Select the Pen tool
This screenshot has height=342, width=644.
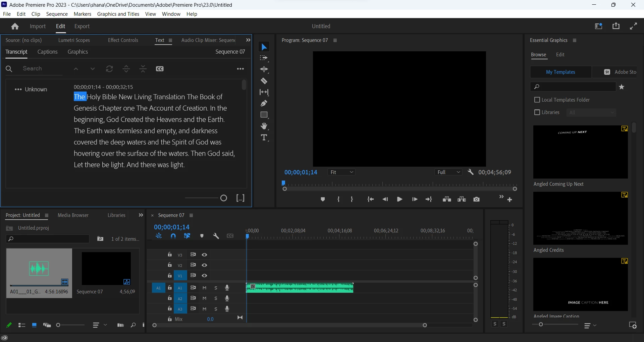tap(264, 103)
